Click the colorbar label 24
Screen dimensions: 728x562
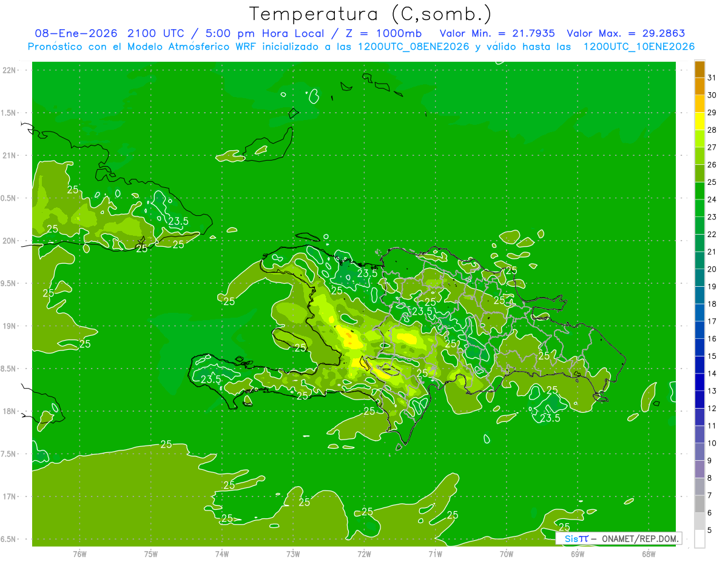[x=712, y=199]
